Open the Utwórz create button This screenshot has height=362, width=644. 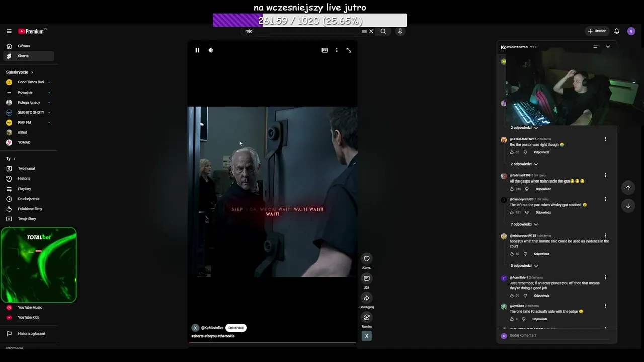click(597, 31)
